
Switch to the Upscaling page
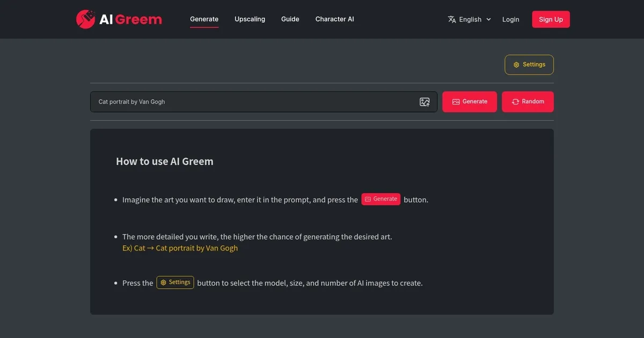pos(250,19)
